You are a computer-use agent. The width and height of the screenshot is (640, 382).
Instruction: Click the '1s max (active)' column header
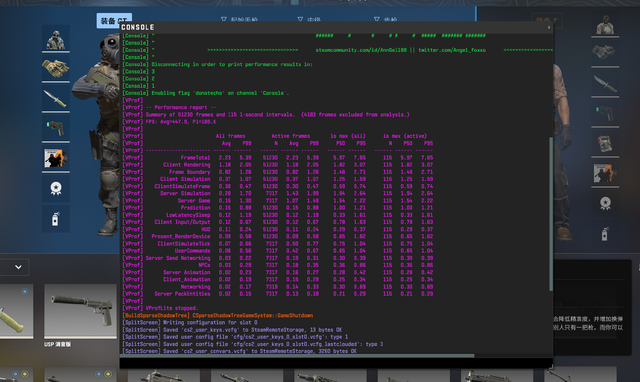pyautogui.click(x=405, y=136)
